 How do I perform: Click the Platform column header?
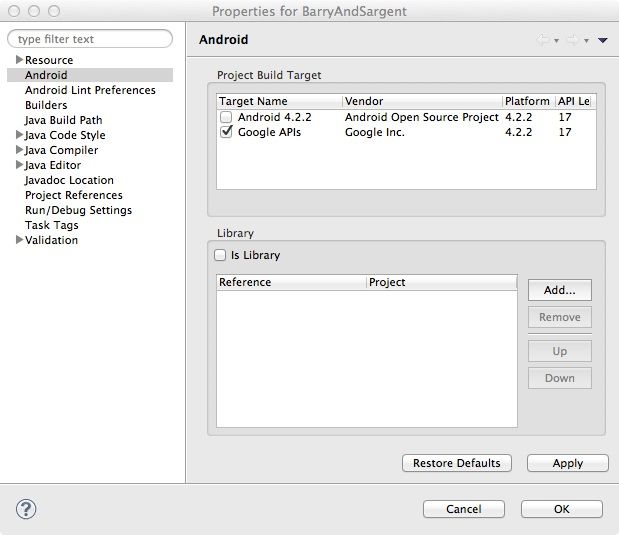click(529, 101)
